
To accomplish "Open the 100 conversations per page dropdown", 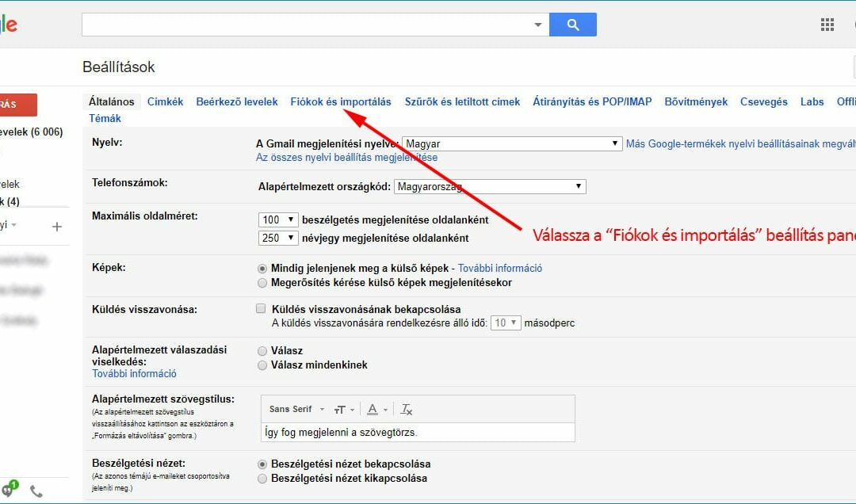I will click(278, 220).
